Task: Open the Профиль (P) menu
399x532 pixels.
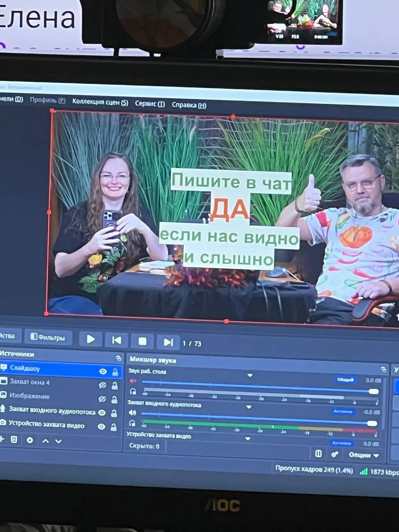Action: pos(48,100)
